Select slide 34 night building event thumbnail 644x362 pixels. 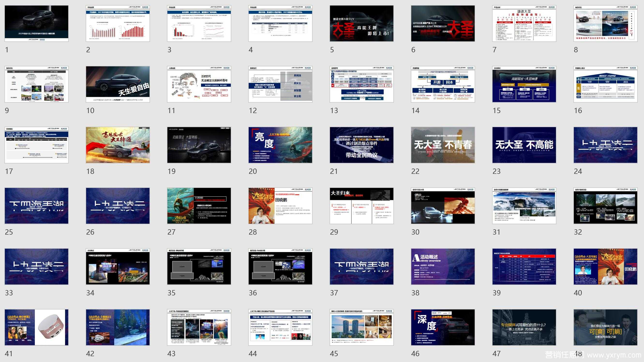pos(118,267)
